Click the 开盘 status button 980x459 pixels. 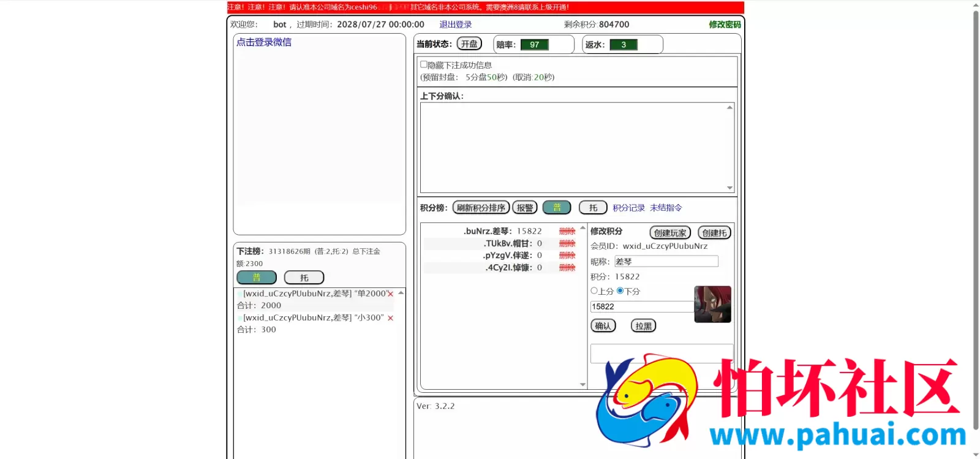[469, 44]
